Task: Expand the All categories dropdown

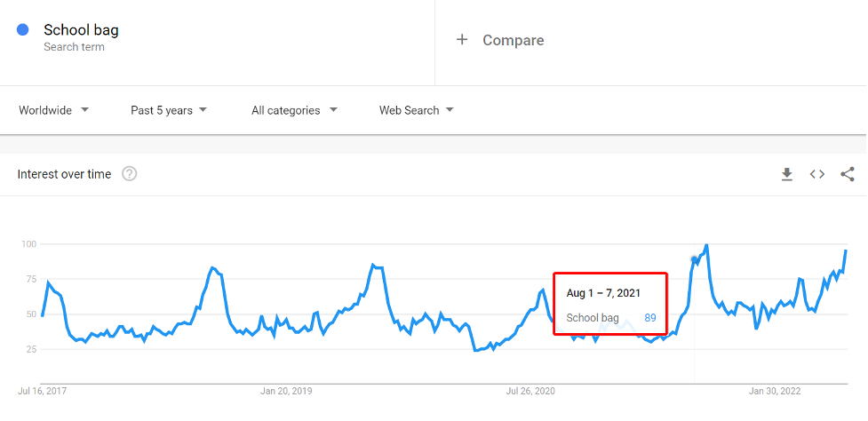Action: click(x=294, y=110)
